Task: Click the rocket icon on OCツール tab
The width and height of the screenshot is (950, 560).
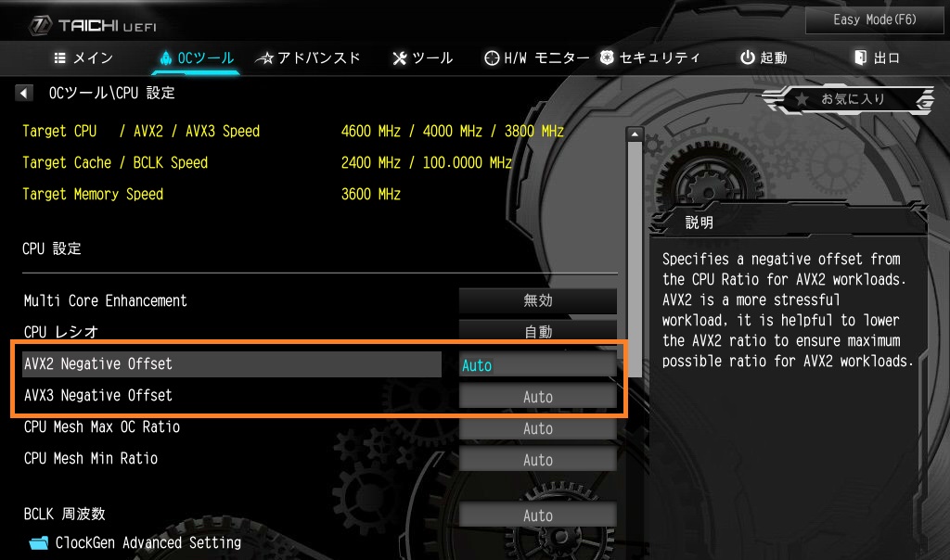Action: point(166,57)
